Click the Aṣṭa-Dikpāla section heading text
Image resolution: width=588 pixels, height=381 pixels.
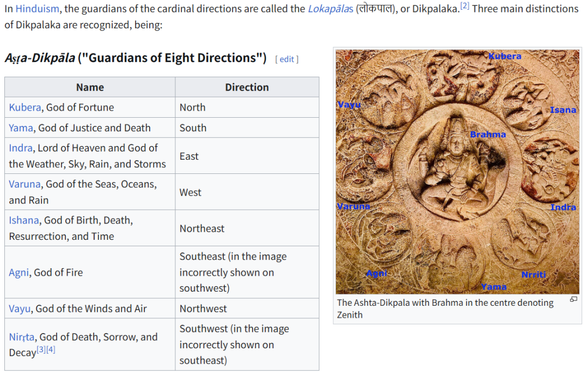coord(136,58)
